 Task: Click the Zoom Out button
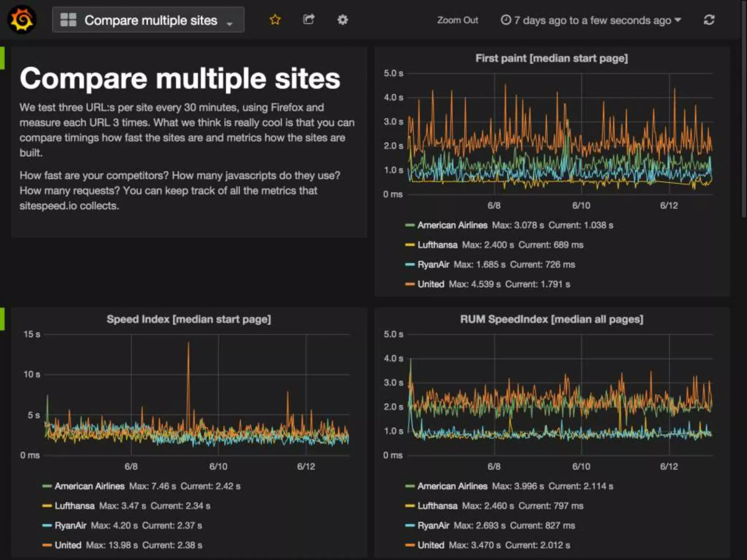[457, 20]
